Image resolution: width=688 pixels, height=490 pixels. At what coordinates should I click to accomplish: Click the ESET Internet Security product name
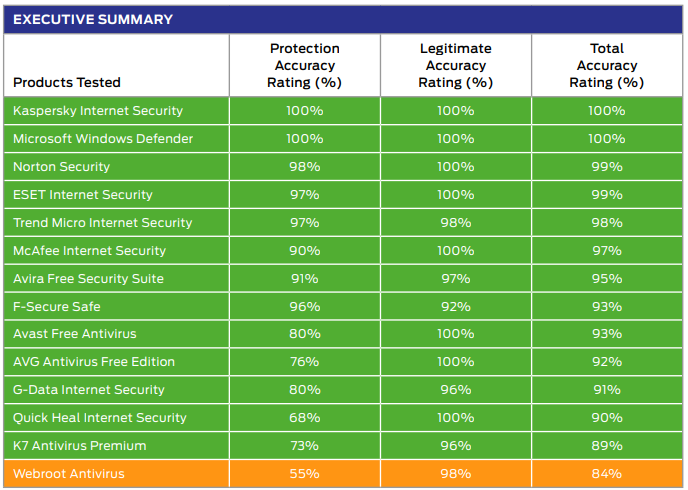pyautogui.click(x=83, y=194)
